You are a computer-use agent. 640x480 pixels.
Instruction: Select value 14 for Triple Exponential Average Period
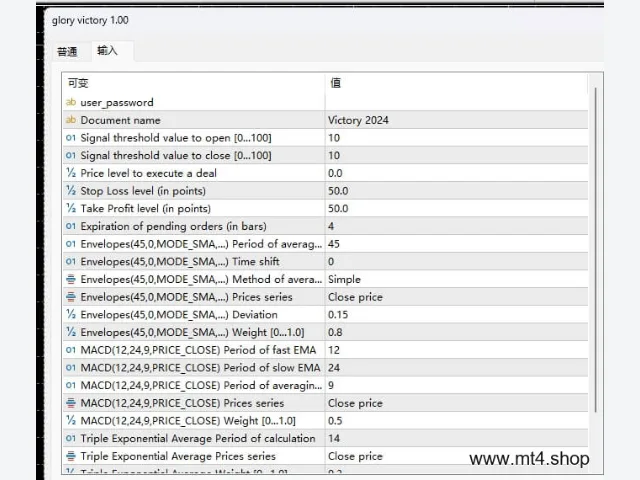(334, 438)
